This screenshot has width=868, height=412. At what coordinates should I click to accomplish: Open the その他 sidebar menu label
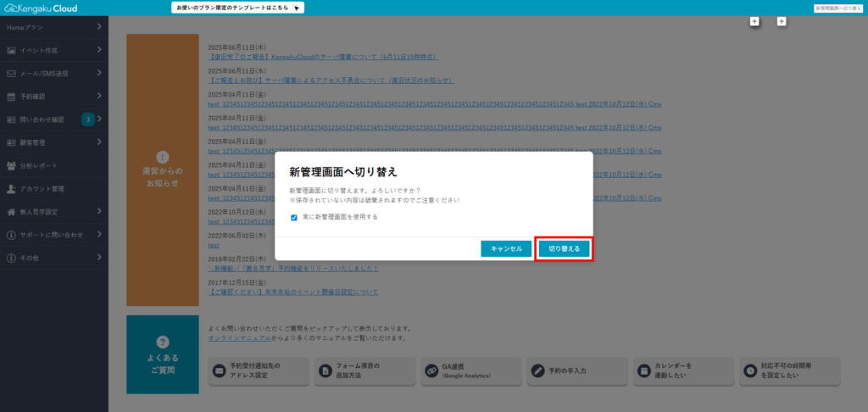pyautogui.click(x=29, y=257)
